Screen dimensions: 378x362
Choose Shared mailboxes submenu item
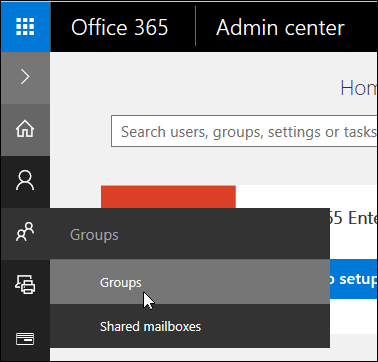[x=190, y=326]
